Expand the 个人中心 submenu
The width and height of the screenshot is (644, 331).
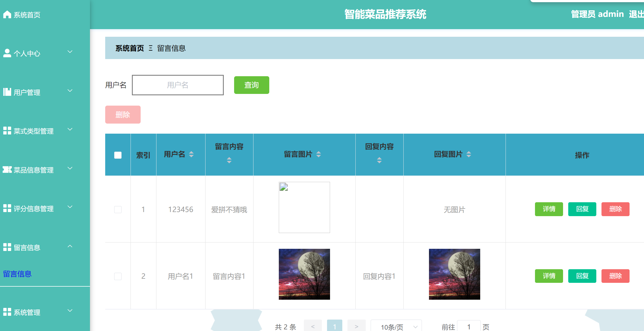coord(70,52)
